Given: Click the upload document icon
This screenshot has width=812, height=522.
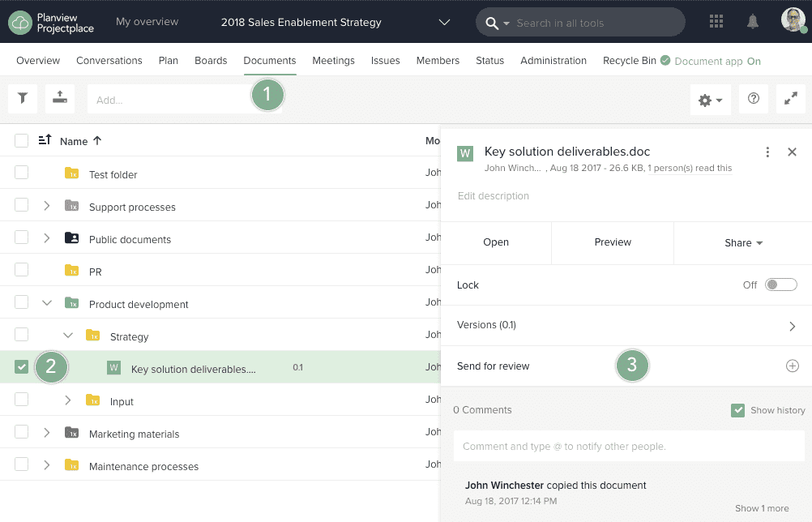Looking at the screenshot, I should (x=60, y=99).
